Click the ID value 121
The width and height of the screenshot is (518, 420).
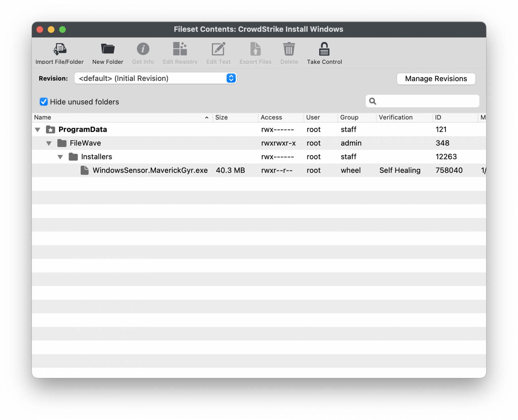441,129
